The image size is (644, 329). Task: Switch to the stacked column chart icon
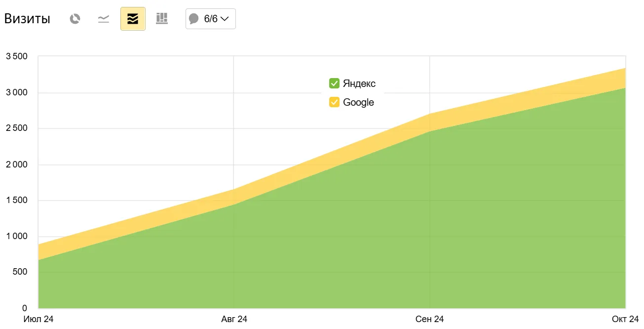coord(162,19)
